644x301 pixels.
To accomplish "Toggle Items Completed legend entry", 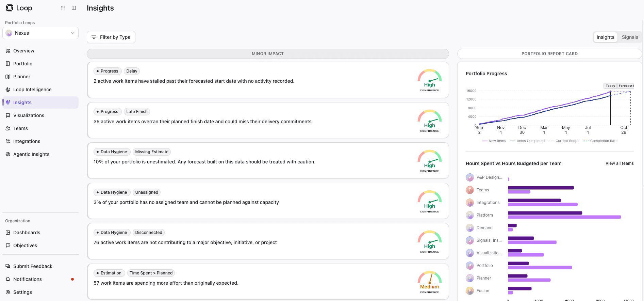I will (x=527, y=141).
